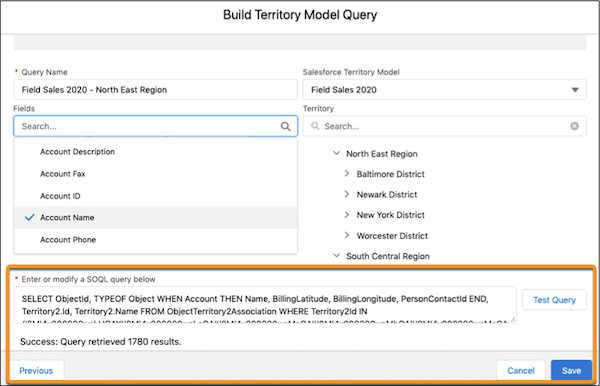Select the Newark District territory label

click(x=386, y=194)
